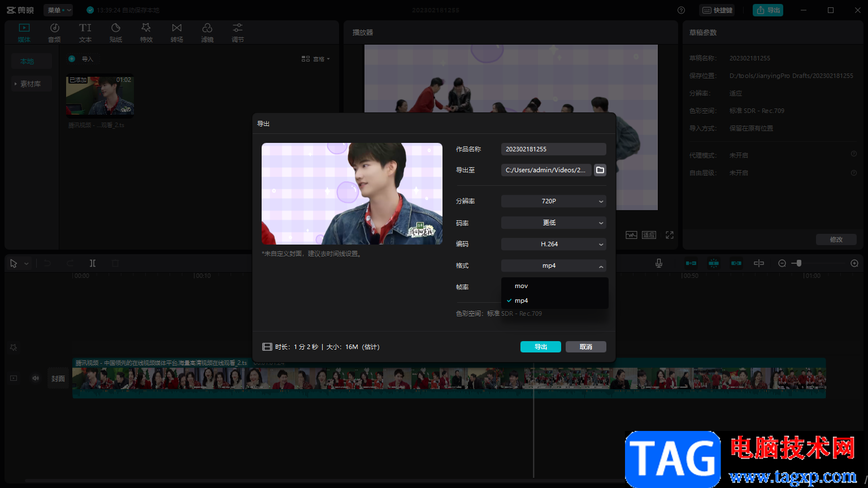This screenshot has width=868, height=488.
Task: Click the delete trash icon
Action: (x=115, y=263)
